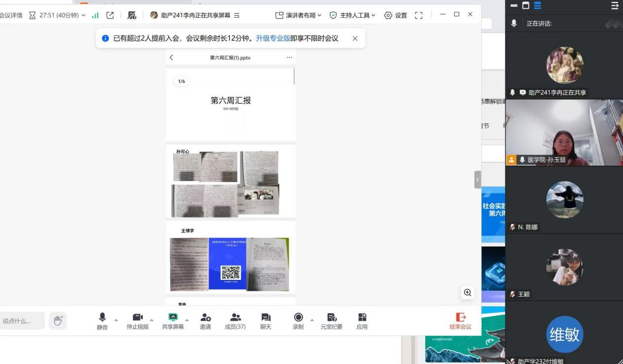
Task: Turn off camera with 停止视频
Action: pyautogui.click(x=137, y=321)
